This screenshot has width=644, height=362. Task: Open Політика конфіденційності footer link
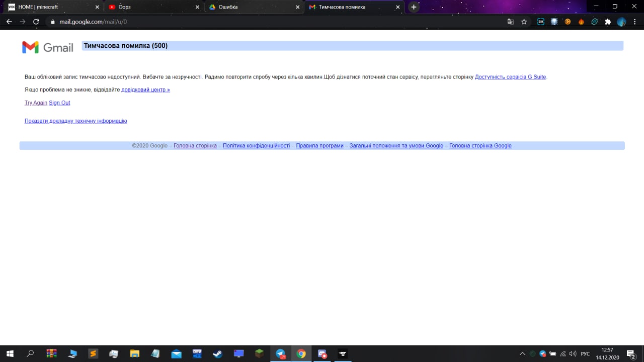(x=256, y=146)
